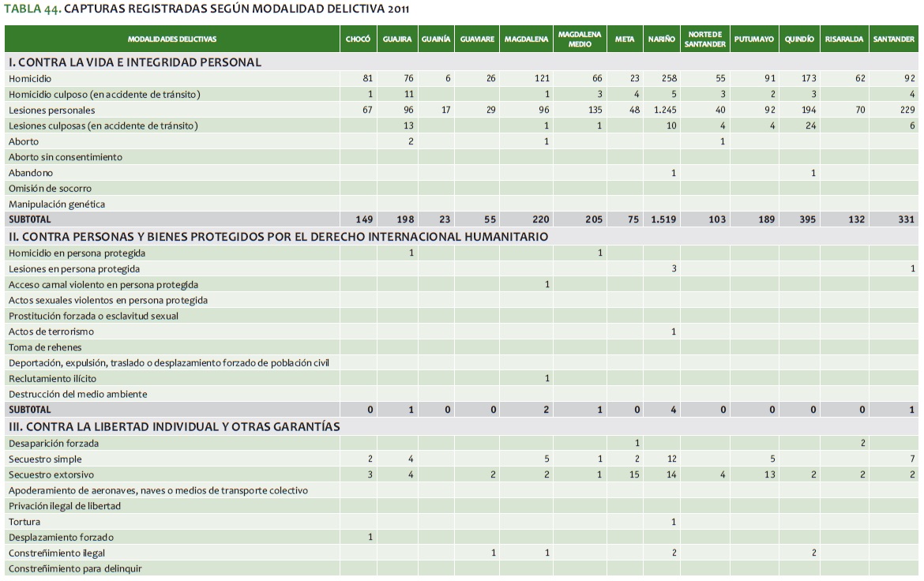The image size is (924, 581).
Task: Click the MAGDALENA MEDIO column header
Action: [579, 39]
